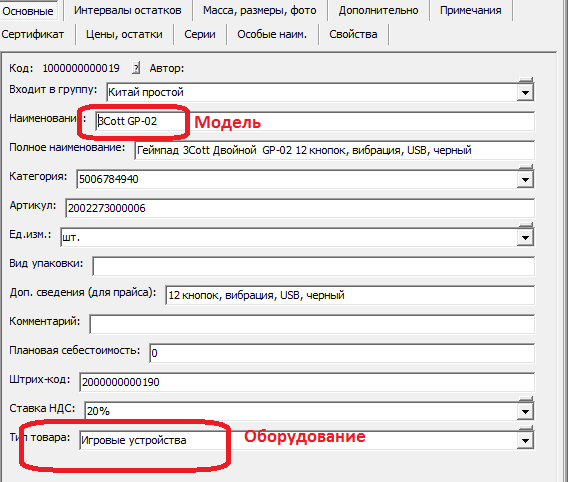
Task: Click the question mark button next to Код
Action: click(136, 68)
